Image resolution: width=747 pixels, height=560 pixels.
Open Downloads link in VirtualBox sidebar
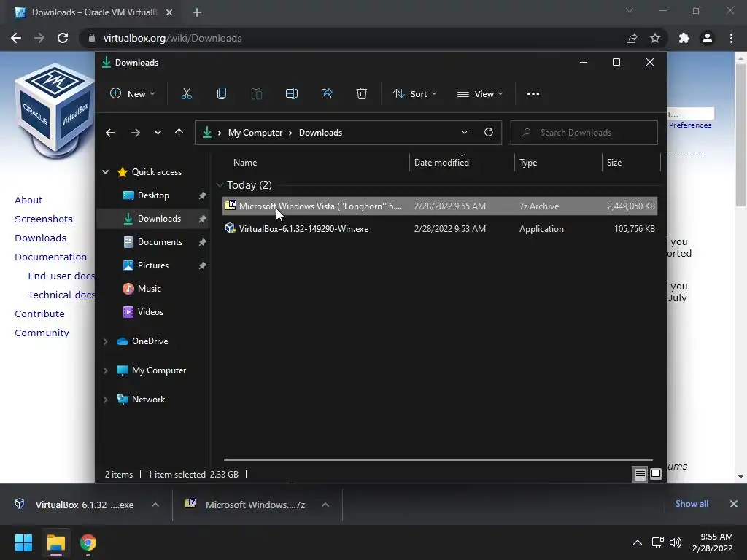pyautogui.click(x=41, y=238)
